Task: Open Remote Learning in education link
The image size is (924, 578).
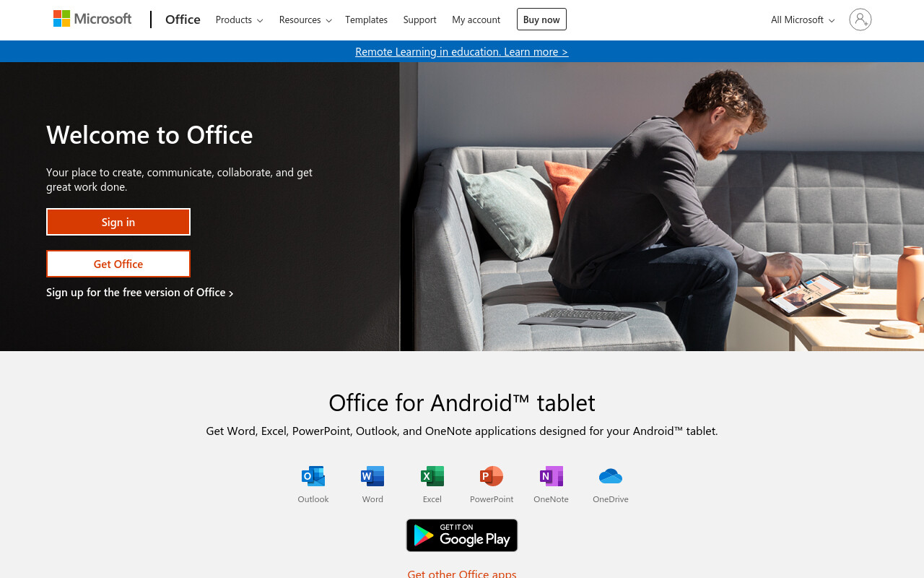Action: pos(462,51)
